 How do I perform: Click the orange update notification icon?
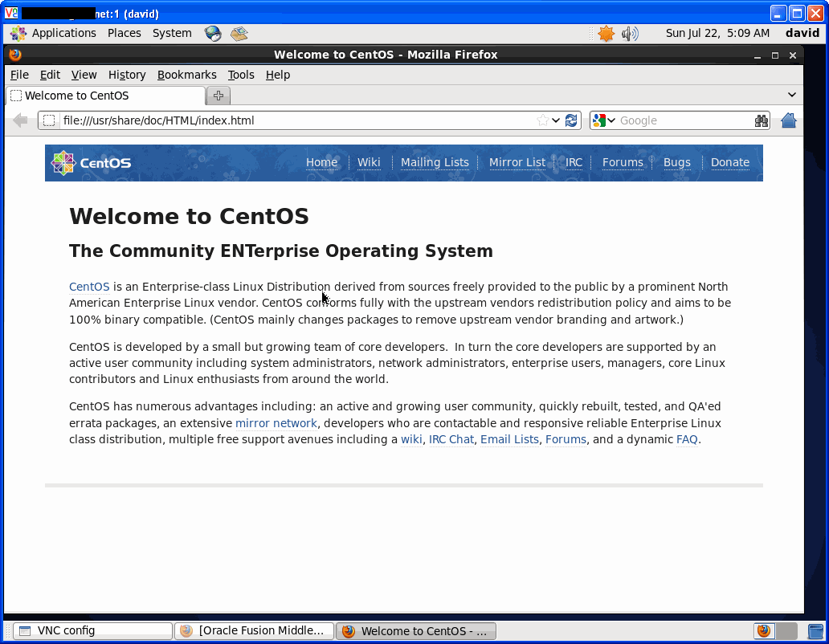pos(606,33)
